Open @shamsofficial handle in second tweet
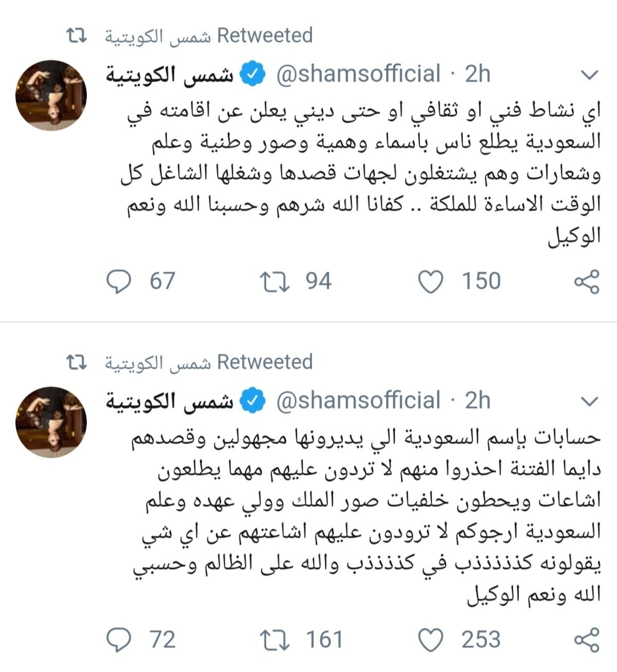617x672 pixels. pyautogui.click(x=358, y=401)
